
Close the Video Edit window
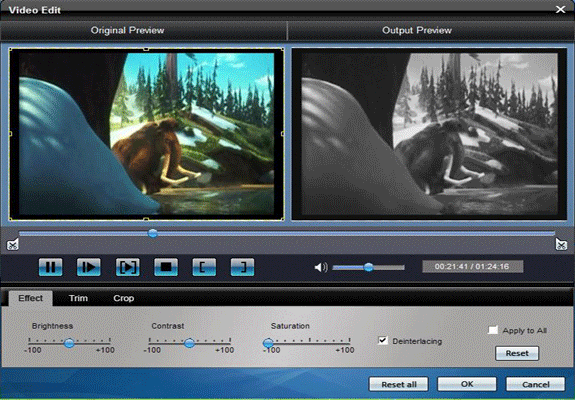point(560,10)
